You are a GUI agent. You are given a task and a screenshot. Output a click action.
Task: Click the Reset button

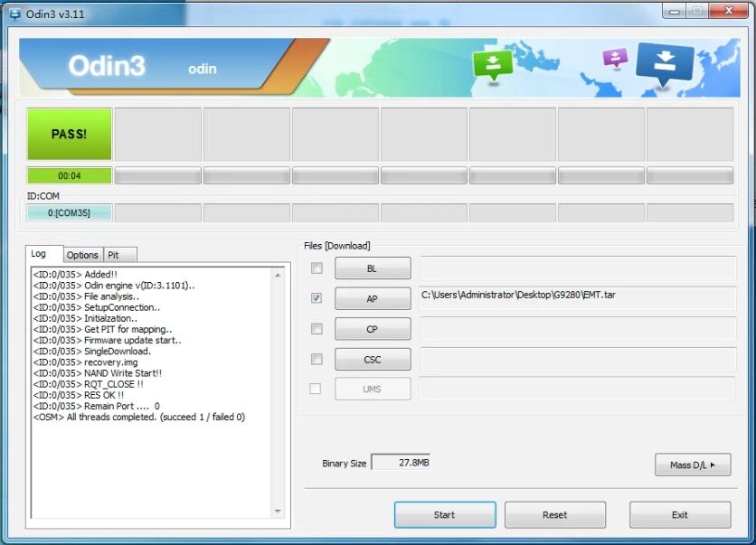pyautogui.click(x=555, y=514)
